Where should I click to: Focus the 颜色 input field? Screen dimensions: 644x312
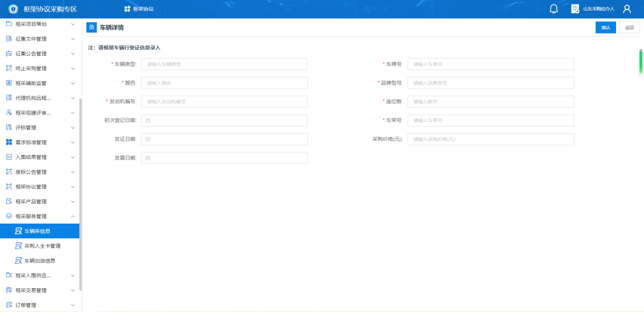pos(224,83)
